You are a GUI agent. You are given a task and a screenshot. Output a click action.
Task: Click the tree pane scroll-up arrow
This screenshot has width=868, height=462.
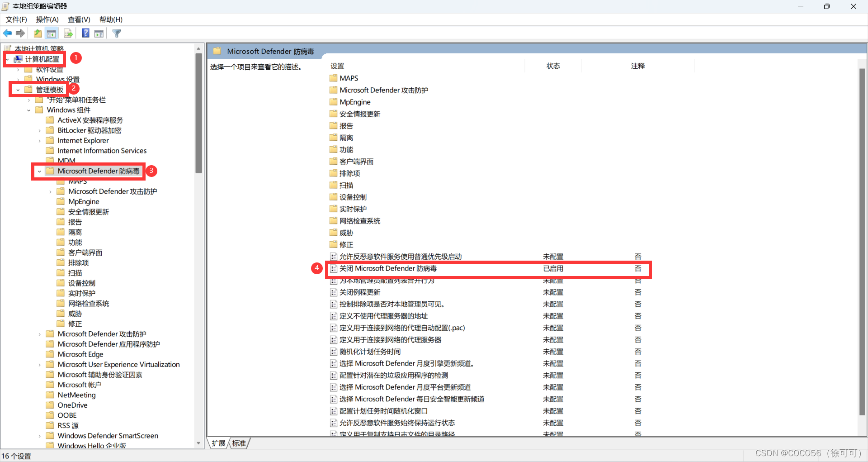(x=198, y=48)
